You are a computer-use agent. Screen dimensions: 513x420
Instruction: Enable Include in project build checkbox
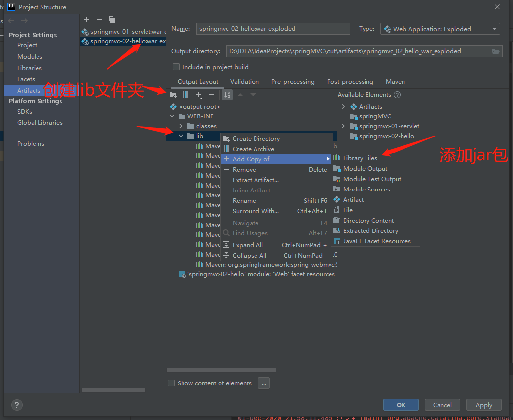[176, 67]
